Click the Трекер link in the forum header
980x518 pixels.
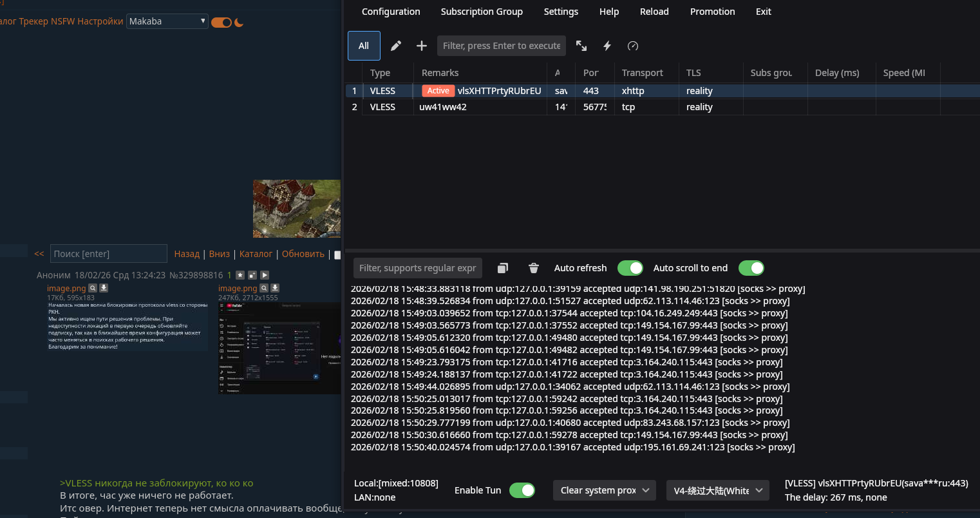[33, 21]
